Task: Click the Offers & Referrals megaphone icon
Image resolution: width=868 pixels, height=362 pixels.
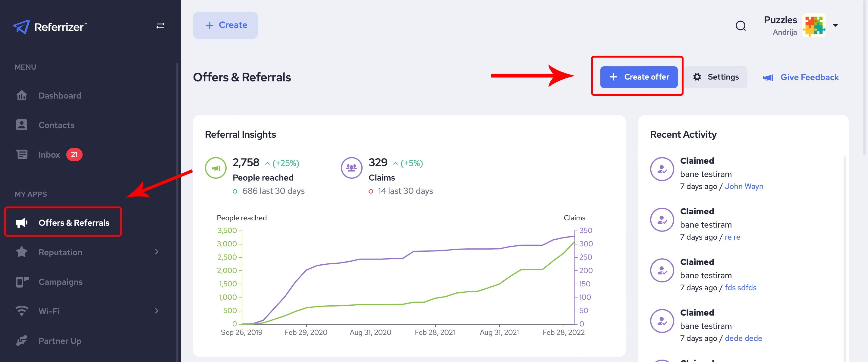Action: (x=22, y=222)
